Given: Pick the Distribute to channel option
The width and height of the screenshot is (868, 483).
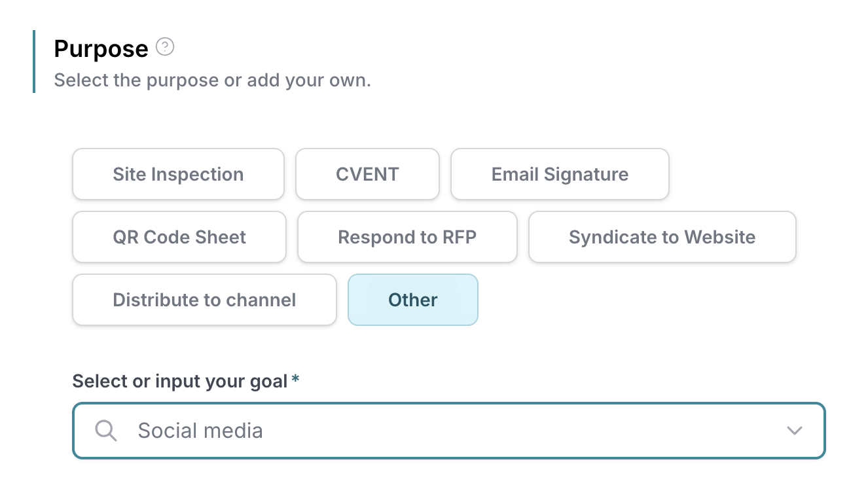Looking at the screenshot, I should pos(204,300).
